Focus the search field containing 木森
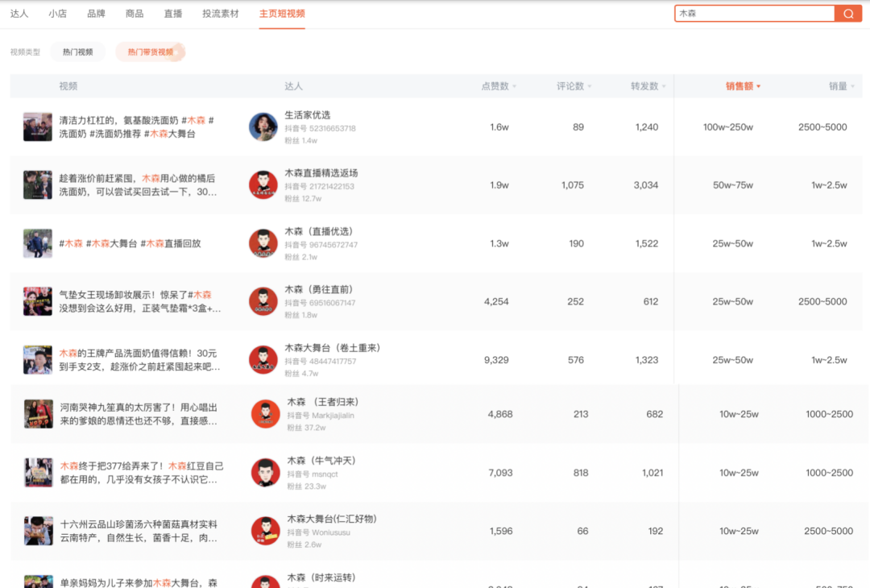This screenshot has width=870, height=588. 755,14
